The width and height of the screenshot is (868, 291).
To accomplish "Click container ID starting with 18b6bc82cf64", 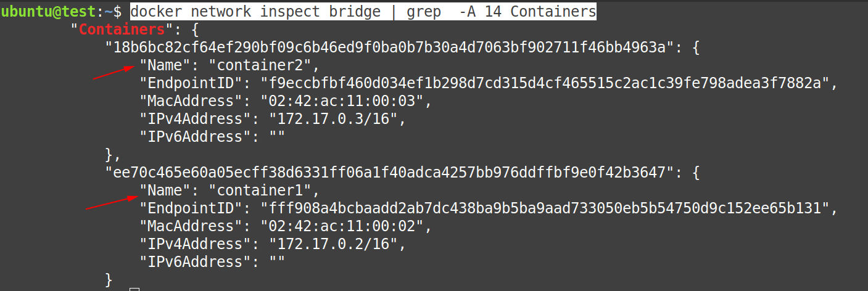I will click(388, 47).
